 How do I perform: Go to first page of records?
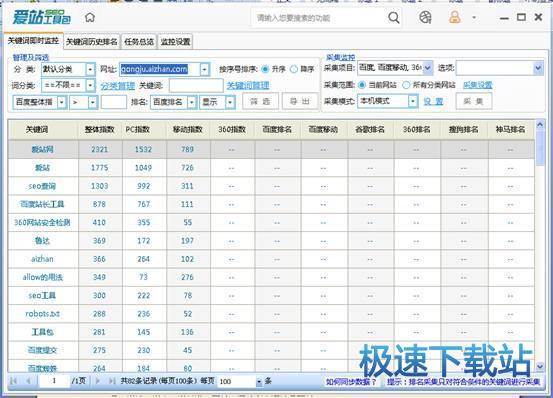[13, 381]
